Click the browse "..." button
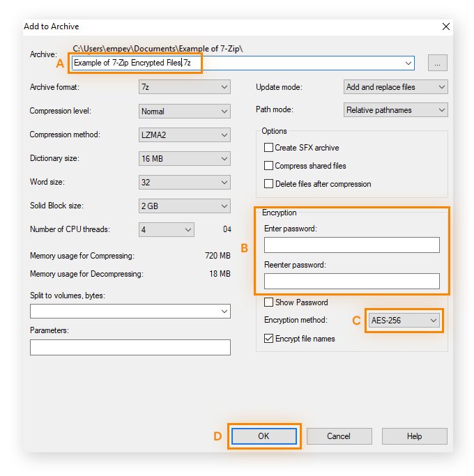The width and height of the screenshot is (474, 476). click(x=437, y=63)
